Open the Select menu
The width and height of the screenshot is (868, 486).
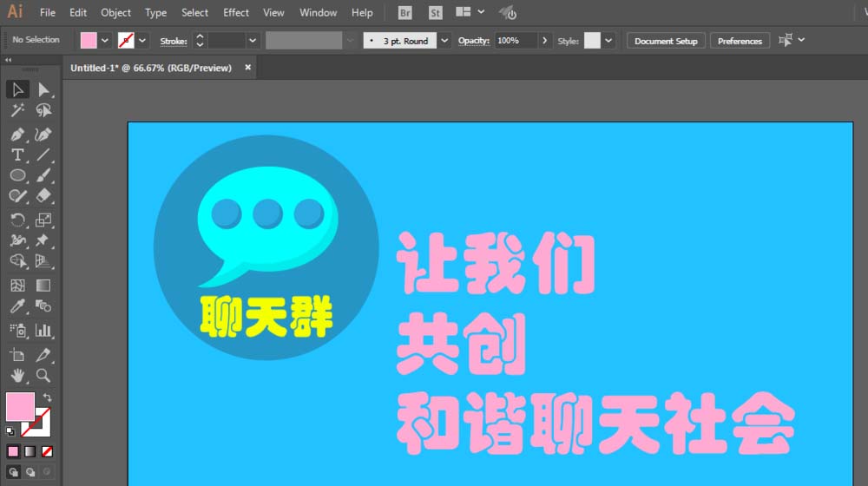coord(194,13)
